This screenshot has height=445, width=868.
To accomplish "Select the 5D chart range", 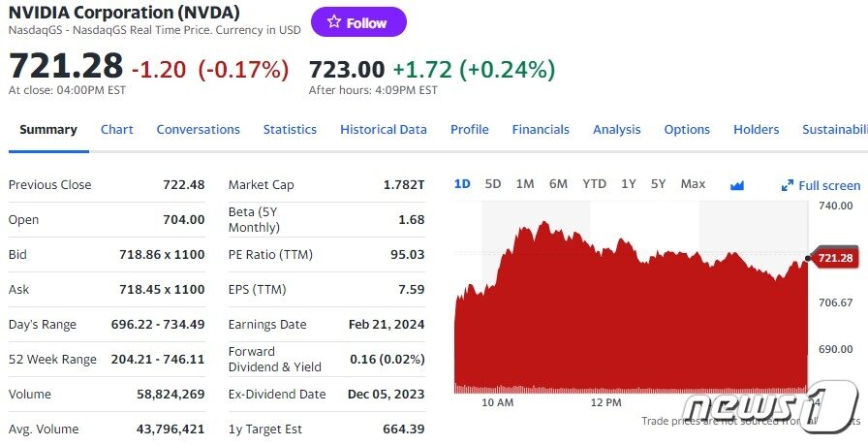I will click(493, 184).
